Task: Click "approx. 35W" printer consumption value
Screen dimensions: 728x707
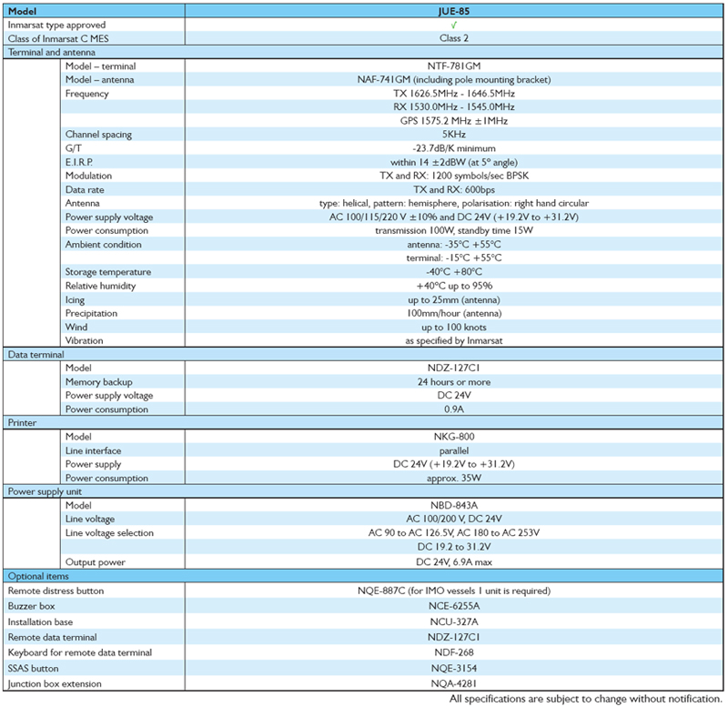Action: pyautogui.click(x=453, y=478)
